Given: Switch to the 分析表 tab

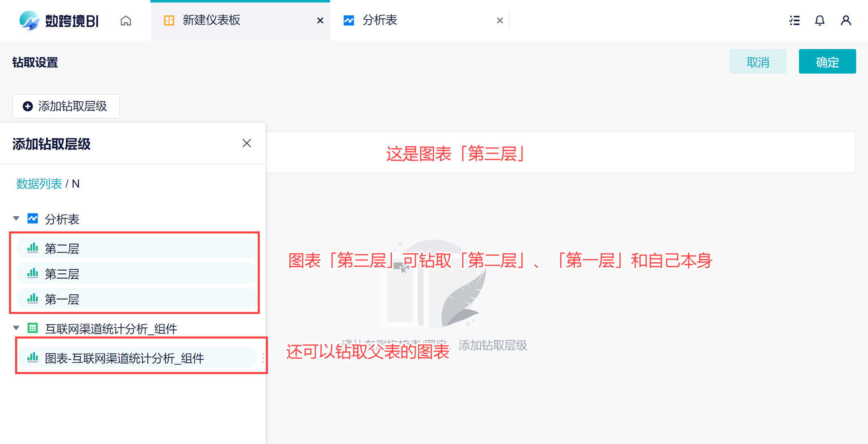Looking at the screenshot, I should (x=380, y=20).
